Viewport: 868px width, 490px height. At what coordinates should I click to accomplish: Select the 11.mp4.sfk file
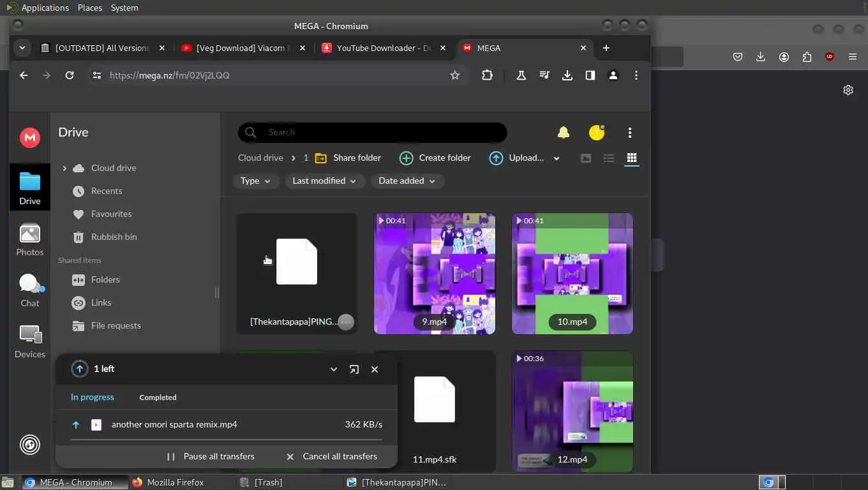click(x=435, y=412)
